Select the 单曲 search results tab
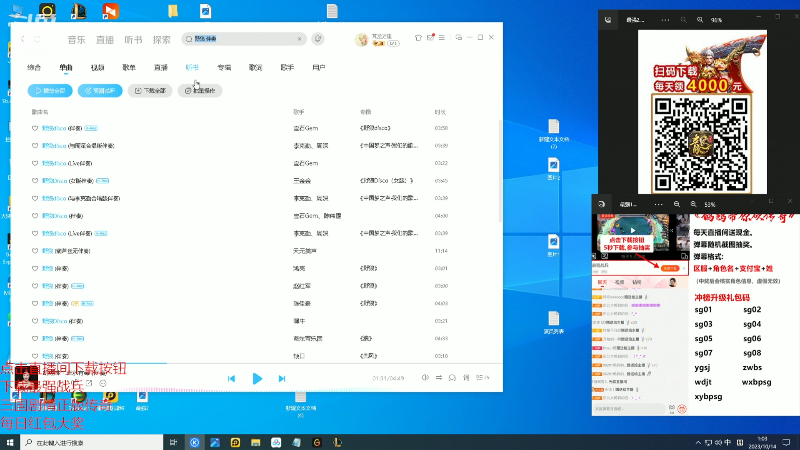 (66, 67)
